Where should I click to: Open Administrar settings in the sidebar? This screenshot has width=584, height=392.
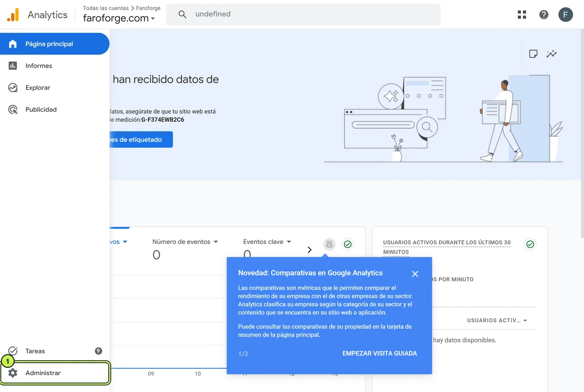point(55,373)
